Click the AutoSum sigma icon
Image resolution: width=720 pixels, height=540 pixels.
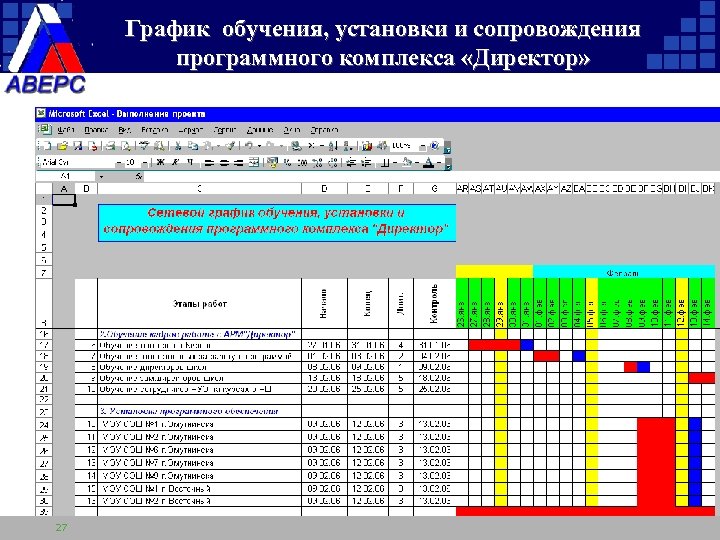point(312,146)
